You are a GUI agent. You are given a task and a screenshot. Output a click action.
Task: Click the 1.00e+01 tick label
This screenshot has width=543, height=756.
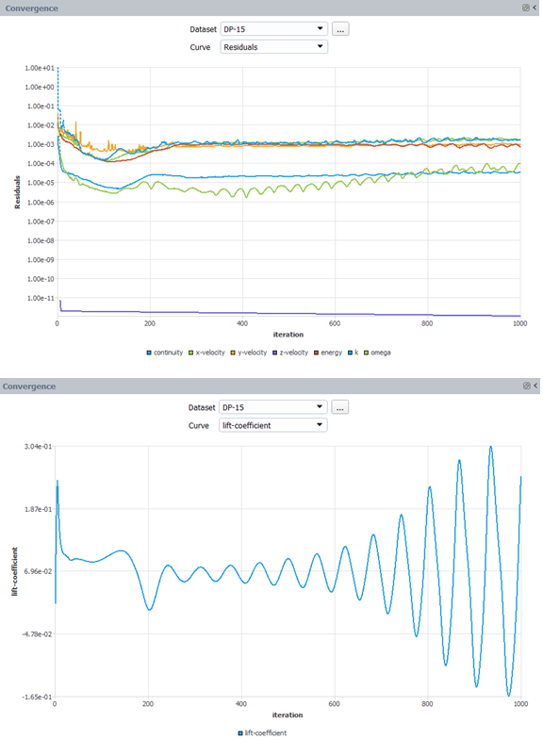40,68
